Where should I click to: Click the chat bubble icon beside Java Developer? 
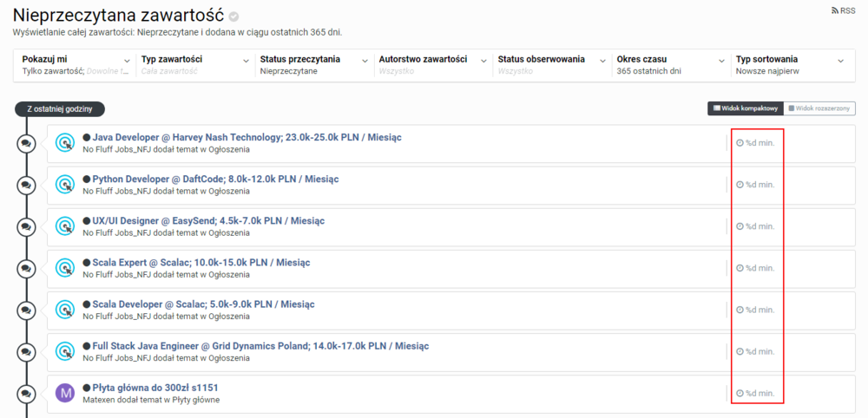pyautogui.click(x=25, y=144)
